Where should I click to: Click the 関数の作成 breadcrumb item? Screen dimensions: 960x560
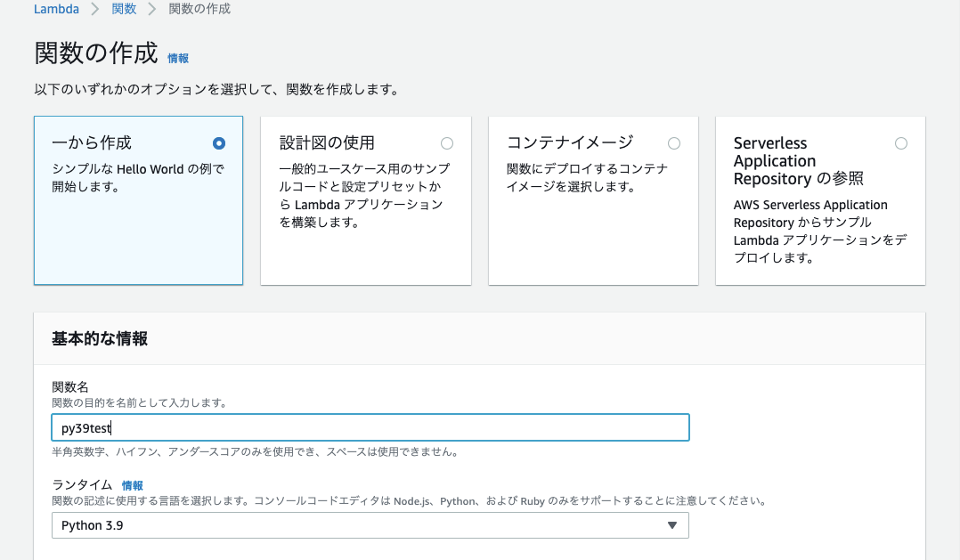[199, 9]
